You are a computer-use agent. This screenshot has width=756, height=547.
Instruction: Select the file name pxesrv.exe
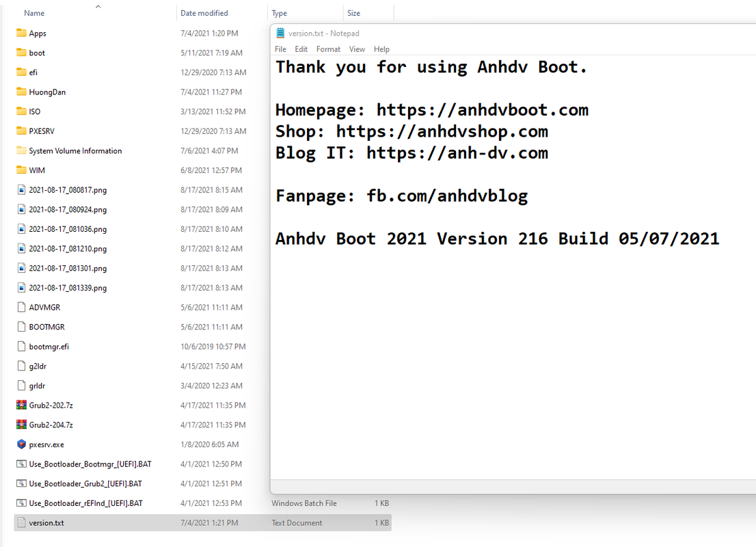pos(46,444)
